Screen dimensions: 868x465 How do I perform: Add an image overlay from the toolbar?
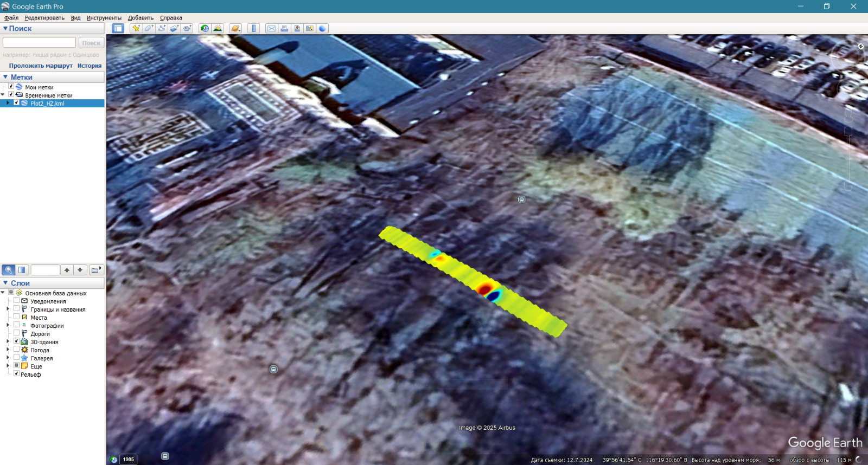tap(174, 28)
